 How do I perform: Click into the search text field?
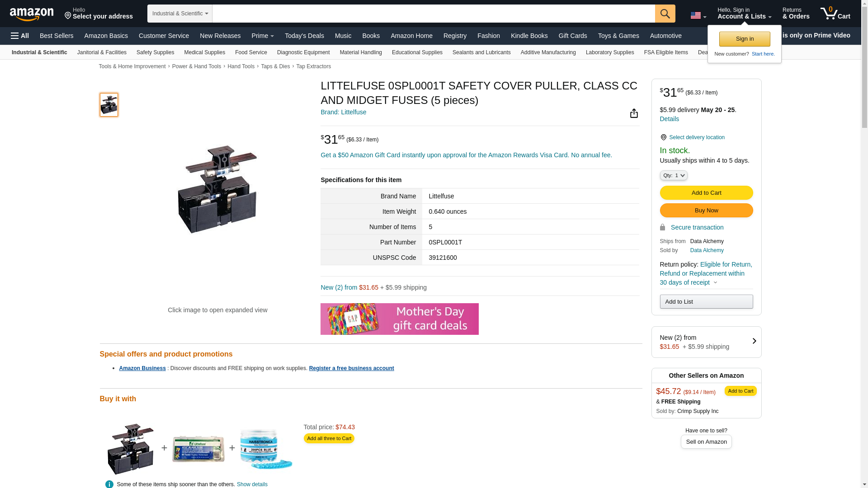click(x=434, y=14)
